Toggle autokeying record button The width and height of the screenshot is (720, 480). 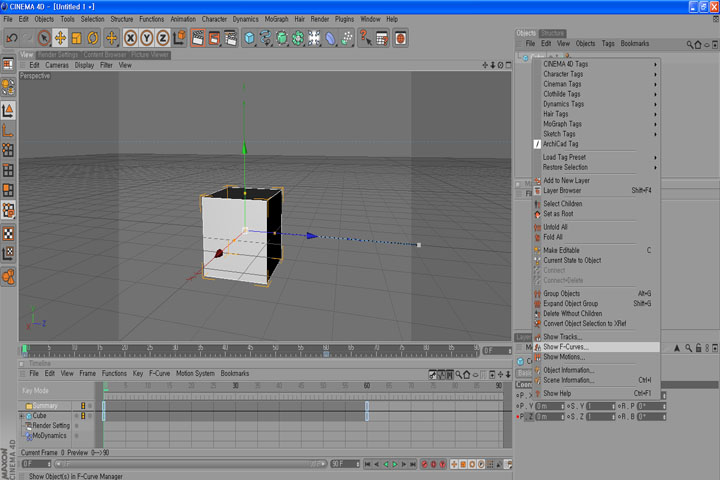point(433,464)
